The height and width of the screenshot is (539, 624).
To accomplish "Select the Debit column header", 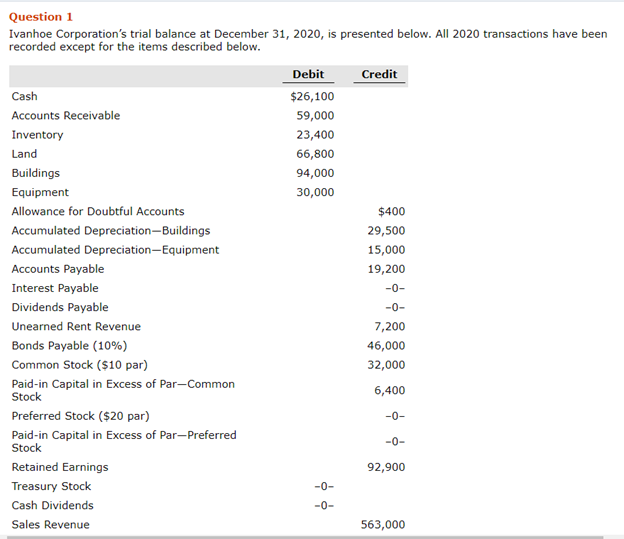I will coord(308,74).
